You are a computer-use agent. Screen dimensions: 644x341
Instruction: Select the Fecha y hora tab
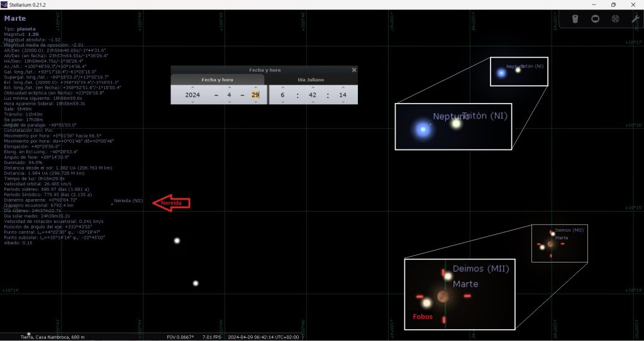point(217,80)
